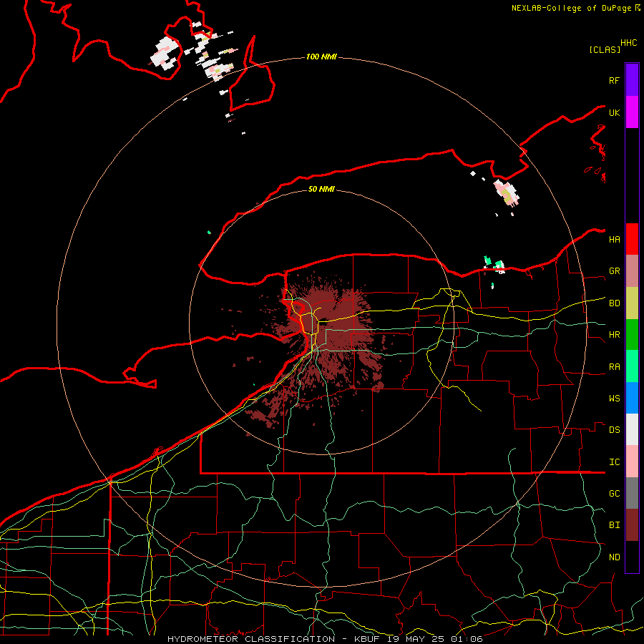Select the "BI" legend label
This screenshot has width=644, height=644.
pyautogui.click(x=614, y=525)
